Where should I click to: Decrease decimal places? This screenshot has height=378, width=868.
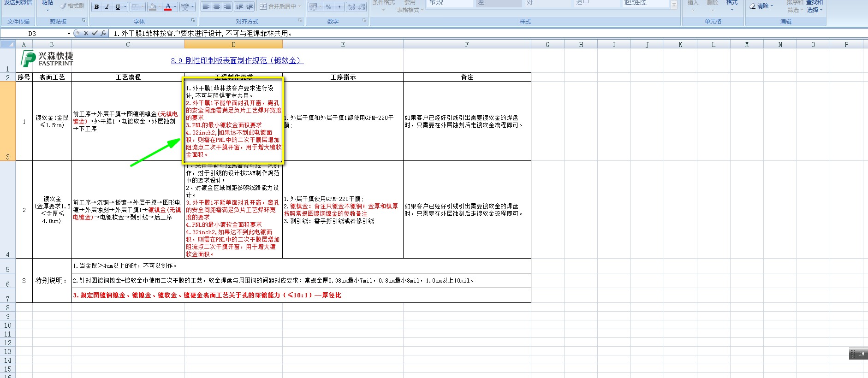click(x=362, y=7)
